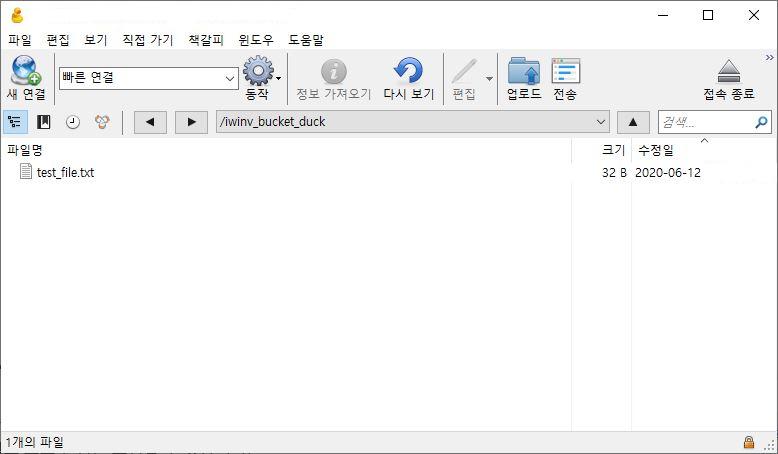Open the 책갈피 menu
The height and width of the screenshot is (454, 778).
[206, 40]
